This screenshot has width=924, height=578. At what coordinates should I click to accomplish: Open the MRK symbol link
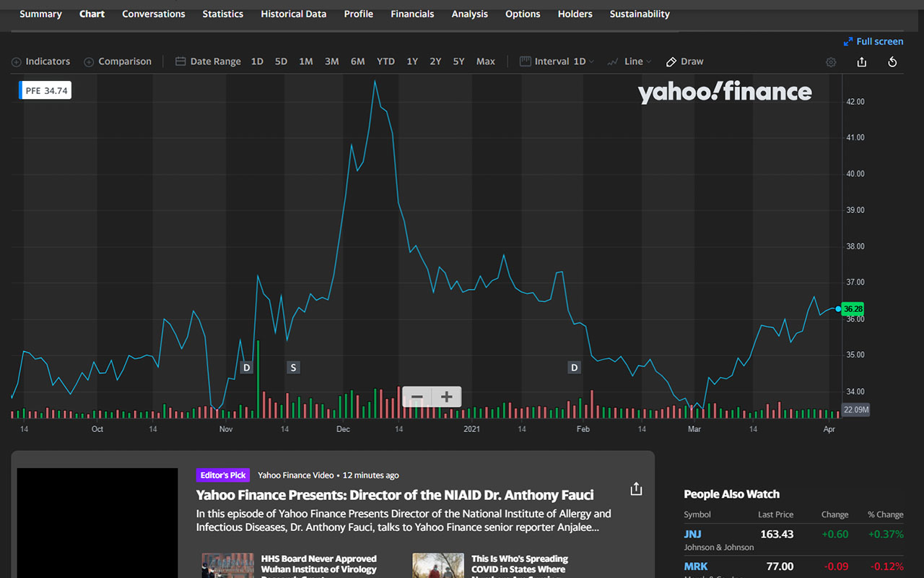pos(696,566)
